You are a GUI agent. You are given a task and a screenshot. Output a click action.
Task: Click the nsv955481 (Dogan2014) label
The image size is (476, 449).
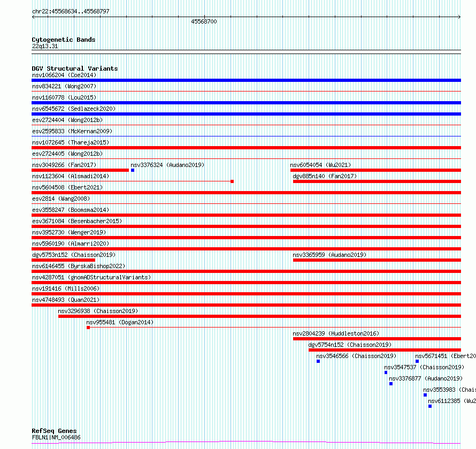[120, 322]
